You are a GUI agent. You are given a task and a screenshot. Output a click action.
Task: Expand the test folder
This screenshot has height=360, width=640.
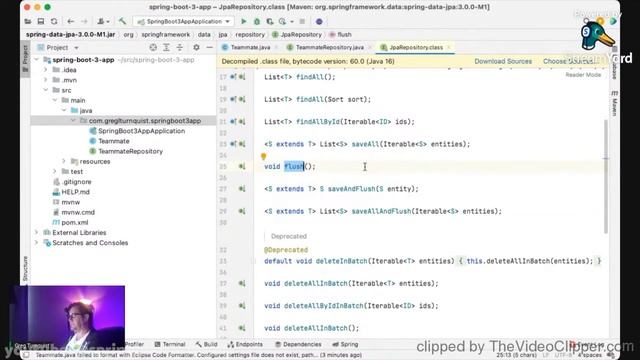[55, 172]
